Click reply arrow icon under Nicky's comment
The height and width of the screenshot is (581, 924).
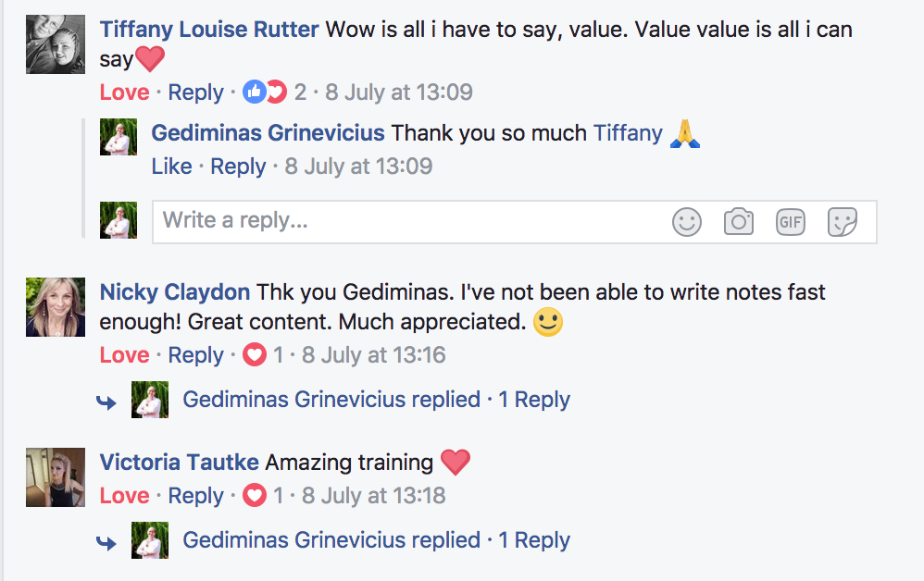click(x=107, y=402)
